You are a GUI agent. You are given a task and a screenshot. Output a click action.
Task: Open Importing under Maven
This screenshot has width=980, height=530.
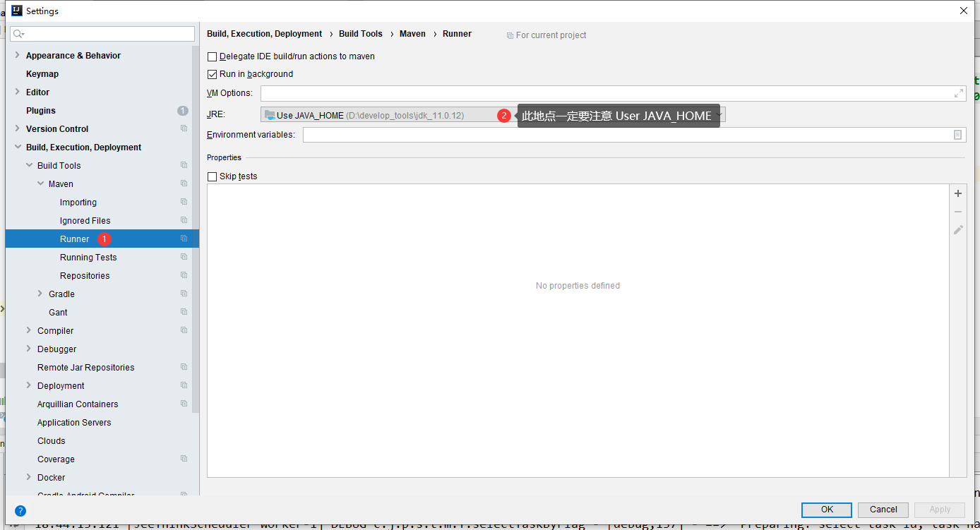78,203
